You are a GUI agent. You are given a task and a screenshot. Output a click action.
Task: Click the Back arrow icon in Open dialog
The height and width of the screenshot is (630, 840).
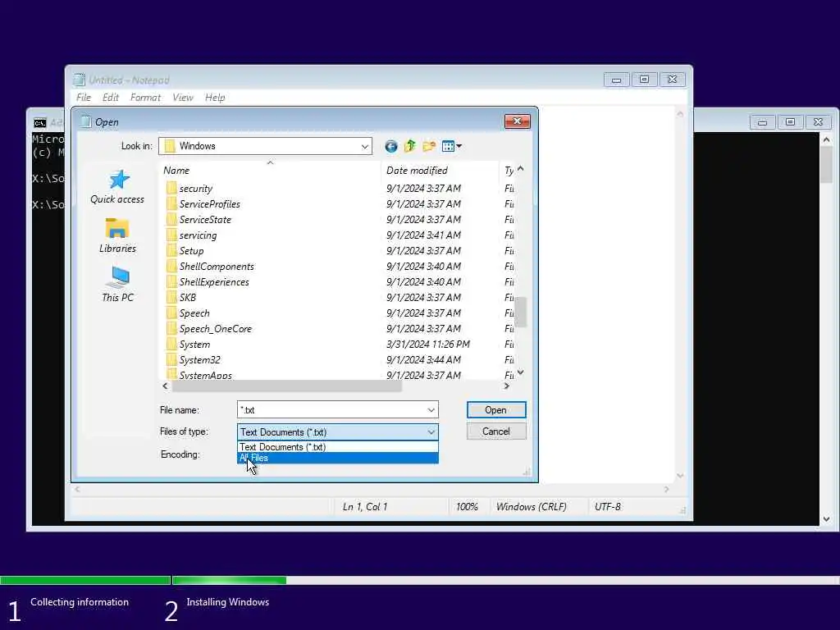coord(391,146)
